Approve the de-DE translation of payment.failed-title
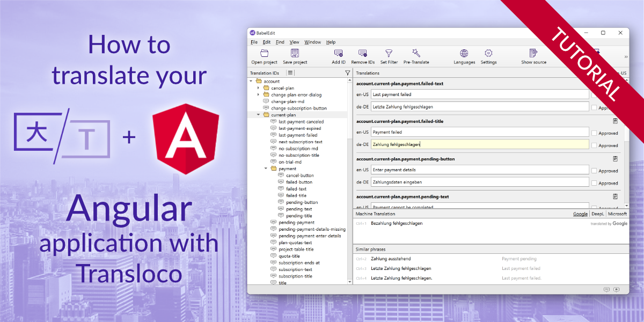 pyautogui.click(x=594, y=145)
